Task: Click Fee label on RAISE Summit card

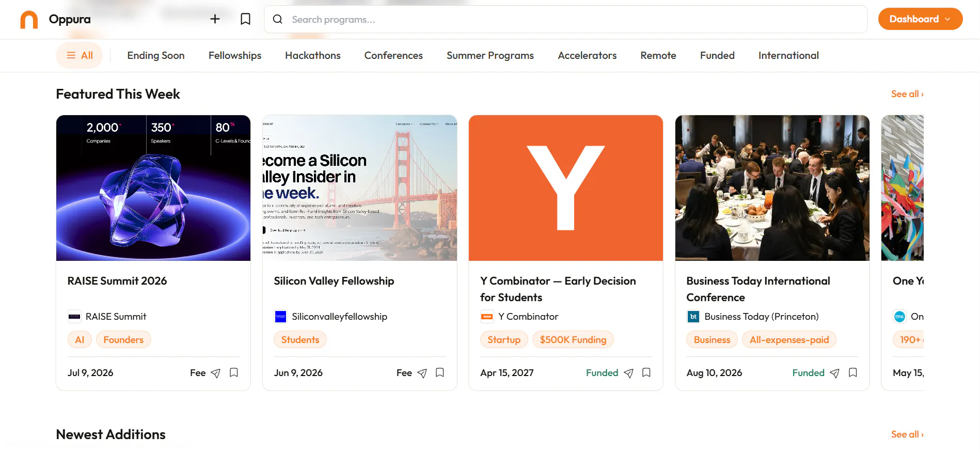Action: tap(198, 373)
